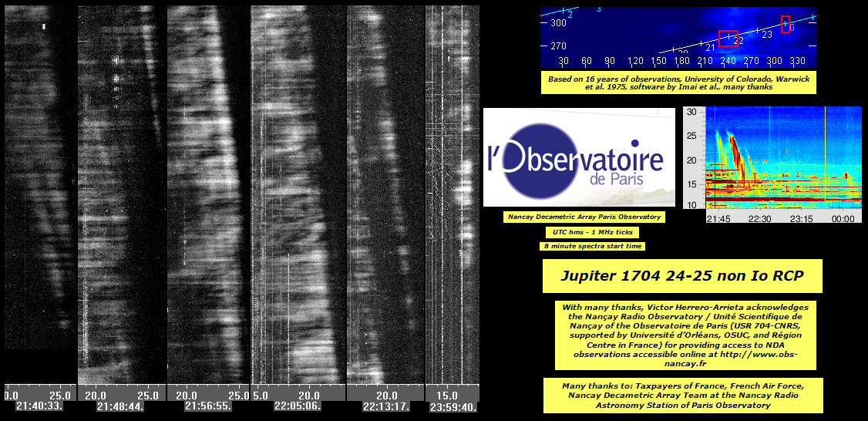The height and width of the screenshot is (421, 868).
Task: Open the 22:05:06 spectrogram panel
Action: coord(298,194)
